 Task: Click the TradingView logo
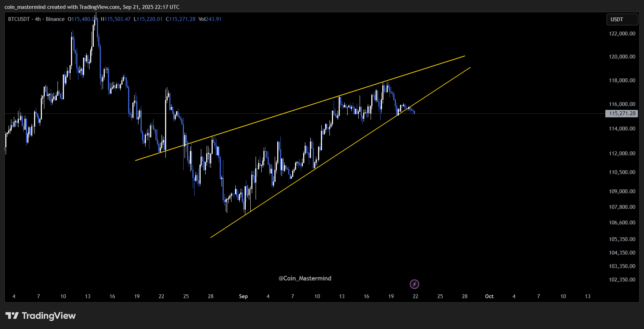coord(40,316)
